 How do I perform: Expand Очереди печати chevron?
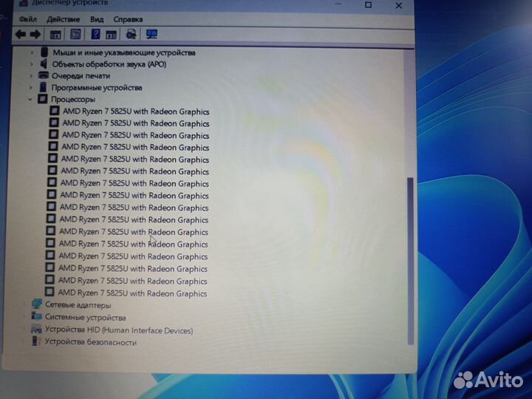31,75
